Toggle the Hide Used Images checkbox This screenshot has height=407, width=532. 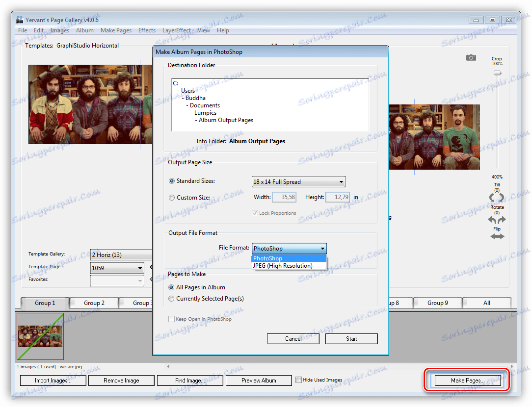coord(298,380)
